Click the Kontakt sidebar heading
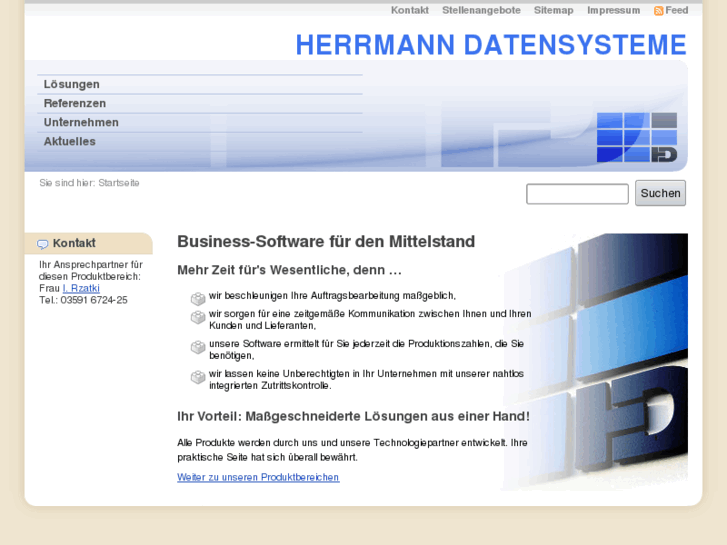The width and height of the screenshot is (727, 545). (74, 243)
